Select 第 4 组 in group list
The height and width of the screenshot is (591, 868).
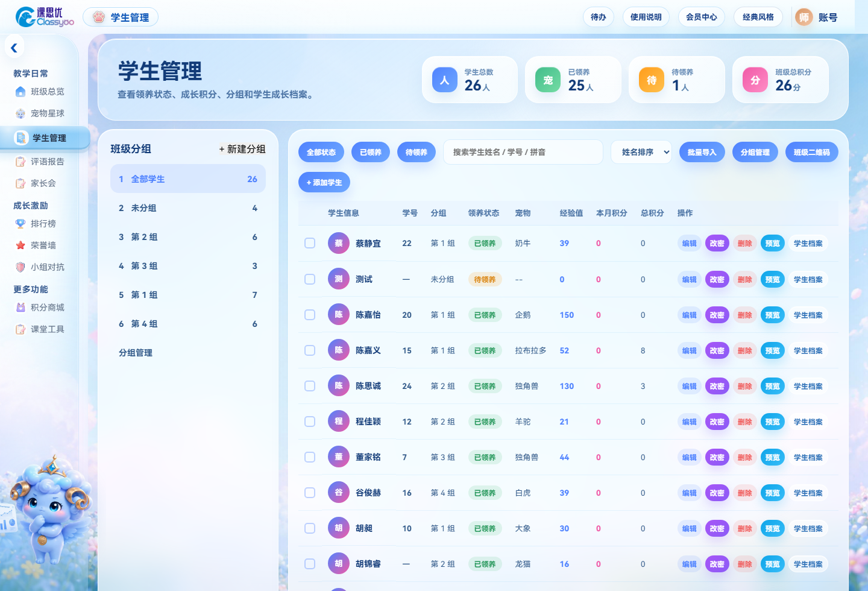click(188, 324)
